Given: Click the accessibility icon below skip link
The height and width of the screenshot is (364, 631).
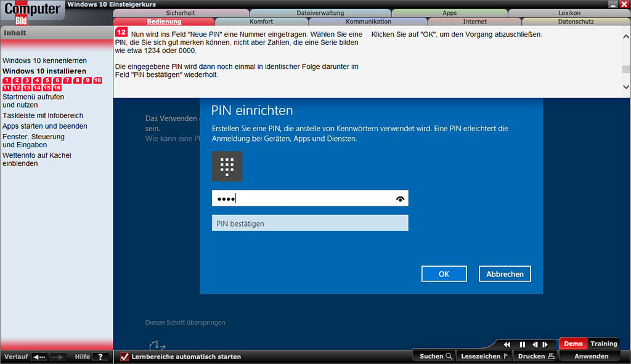Looking at the screenshot, I should (157, 345).
